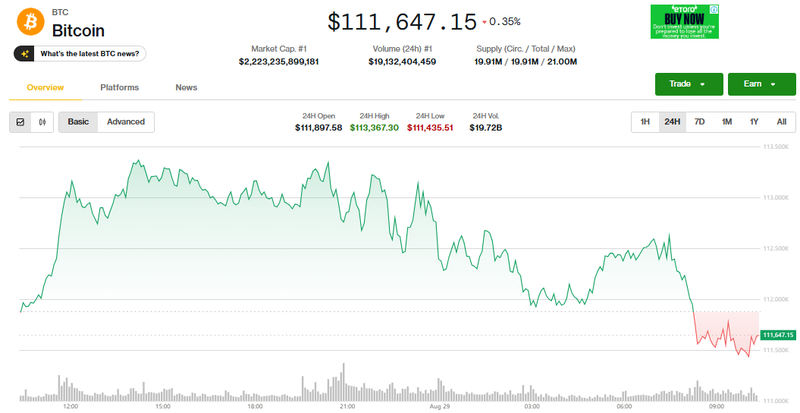Select the line chart view icon
This screenshot has width=800, height=413.
[21, 122]
